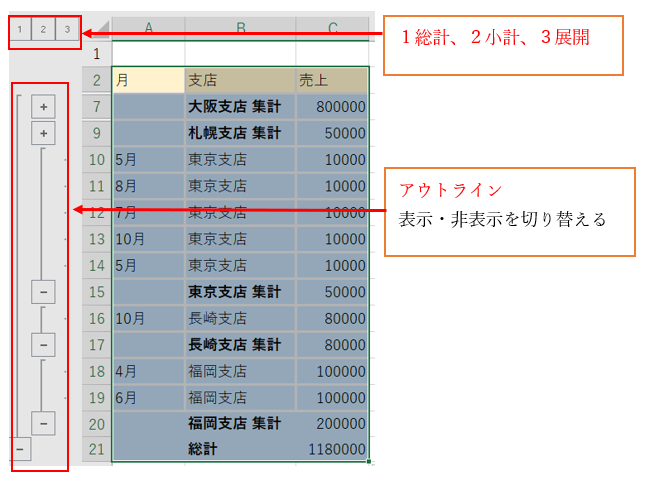
Task: Collapse the 総計 outline with minus button
Action: (21, 450)
